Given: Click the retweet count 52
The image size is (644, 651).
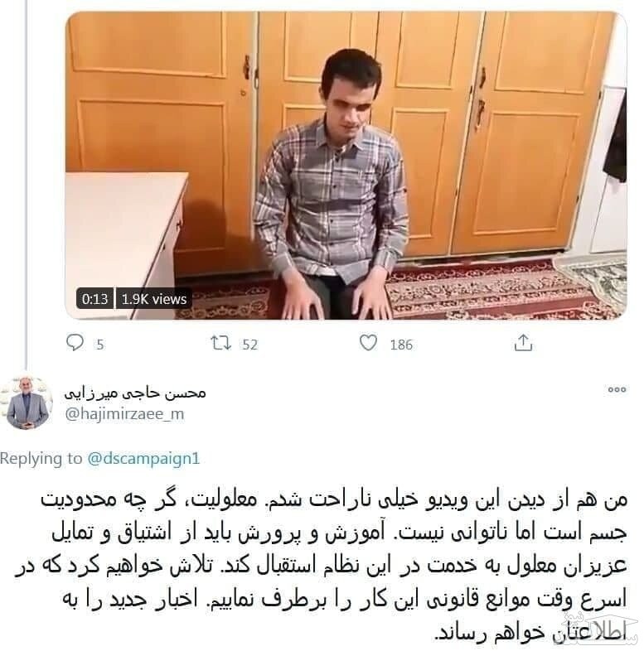Looking at the screenshot, I should pos(250,345).
